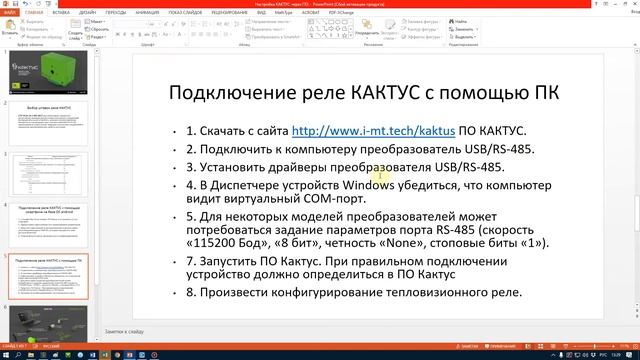640x360 pixels.
Task: Click the font color letter A button
Action: pos(179,35)
